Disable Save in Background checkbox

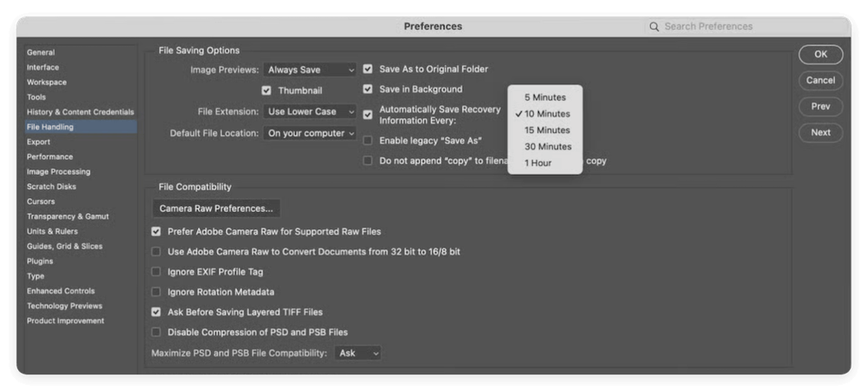(367, 89)
